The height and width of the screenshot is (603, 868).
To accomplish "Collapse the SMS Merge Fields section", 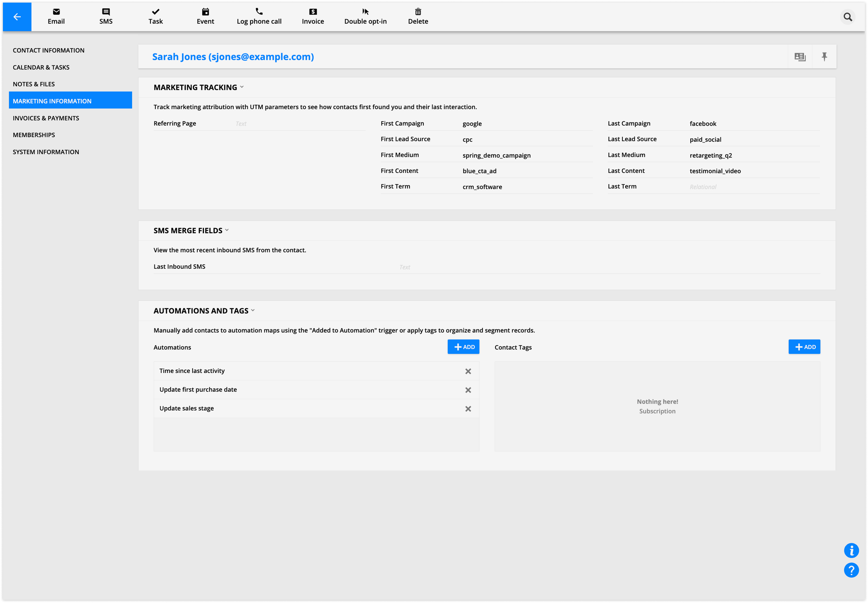I will tap(227, 230).
